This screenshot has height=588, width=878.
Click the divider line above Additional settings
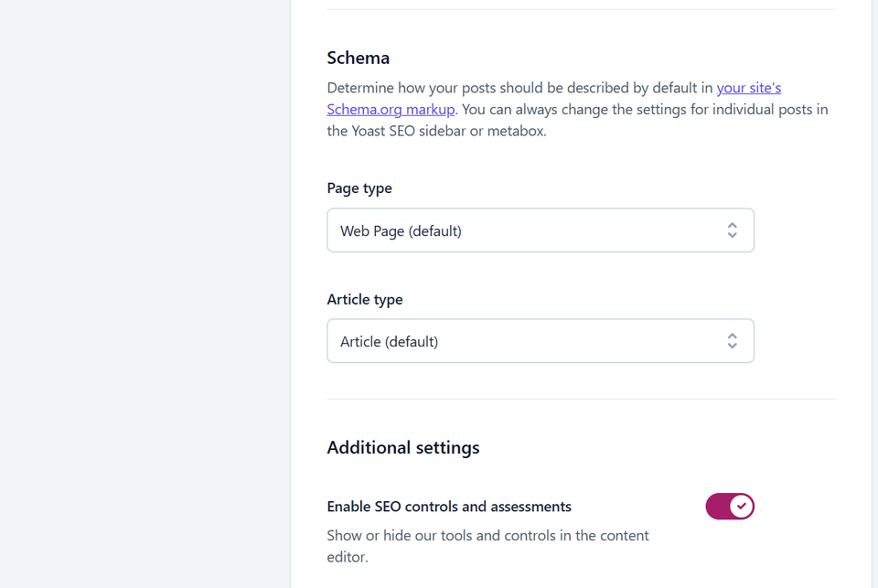pyautogui.click(x=582, y=399)
